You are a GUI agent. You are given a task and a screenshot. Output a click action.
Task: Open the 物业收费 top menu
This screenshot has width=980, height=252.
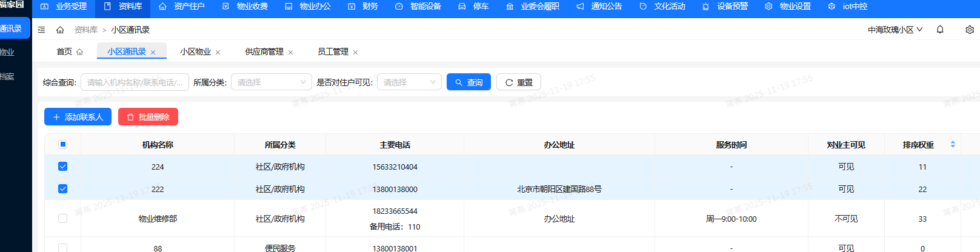point(245,7)
